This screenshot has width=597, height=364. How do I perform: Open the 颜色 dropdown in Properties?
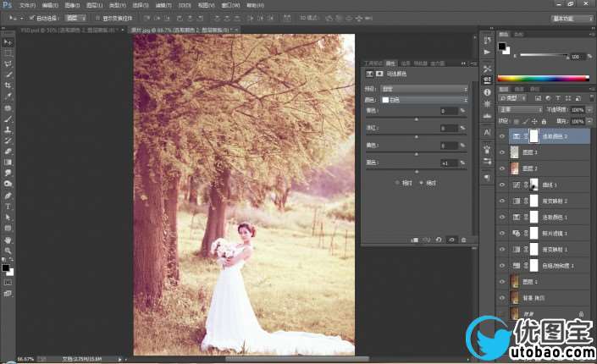pyautogui.click(x=425, y=100)
